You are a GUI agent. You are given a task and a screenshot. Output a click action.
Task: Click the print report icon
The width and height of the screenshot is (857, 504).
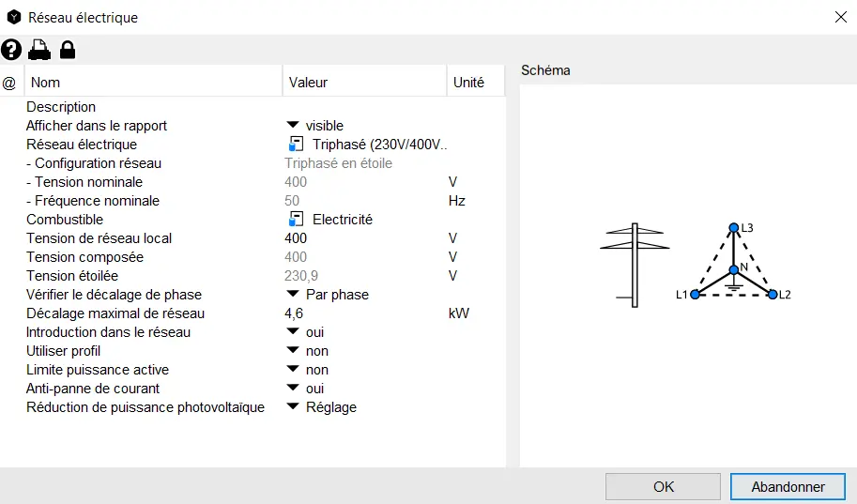(38, 50)
